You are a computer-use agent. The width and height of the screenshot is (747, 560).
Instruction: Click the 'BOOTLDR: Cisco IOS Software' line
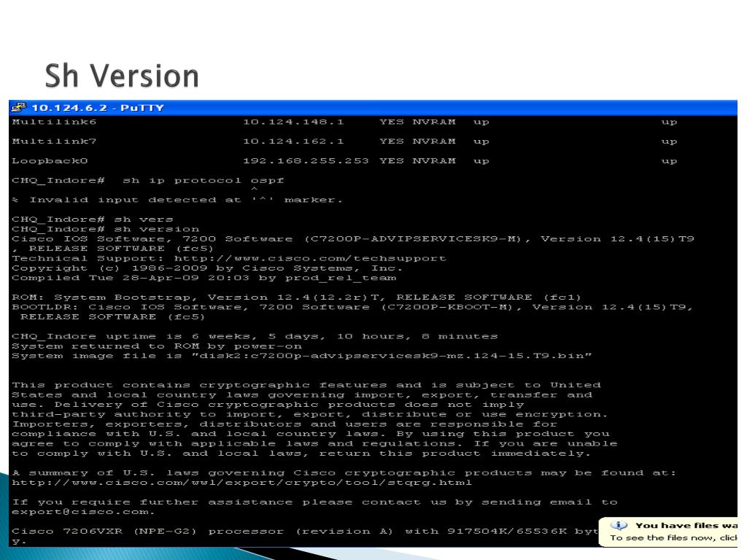click(x=352, y=307)
